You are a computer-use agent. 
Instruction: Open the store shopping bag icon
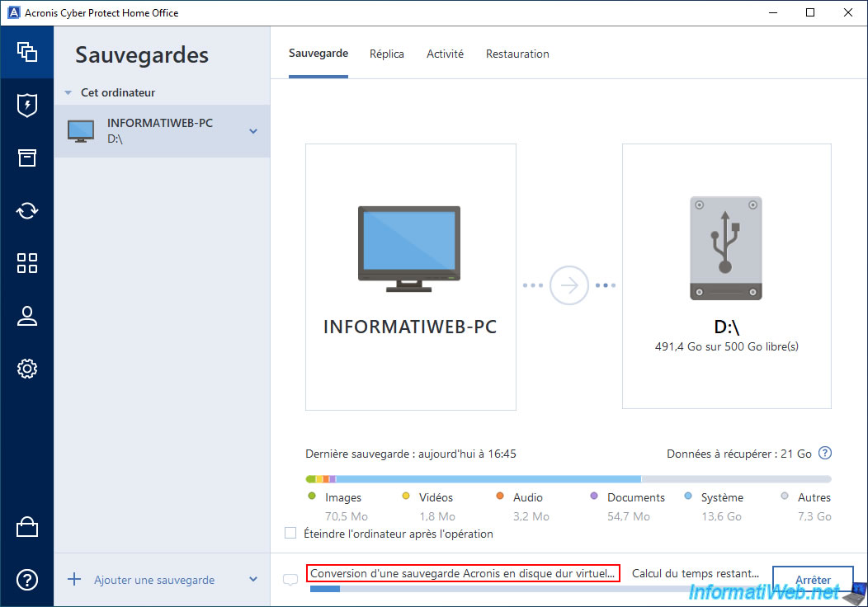pyautogui.click(x=26, y=527)
